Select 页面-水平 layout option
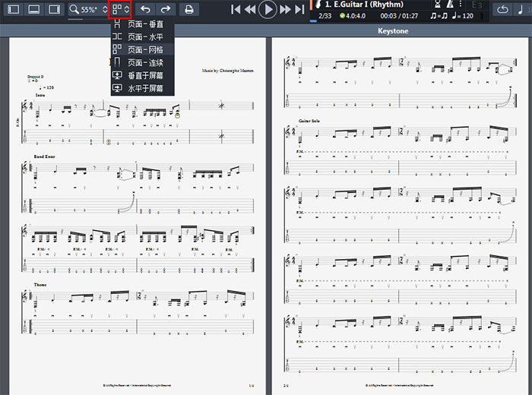 [x=144, y=37]
